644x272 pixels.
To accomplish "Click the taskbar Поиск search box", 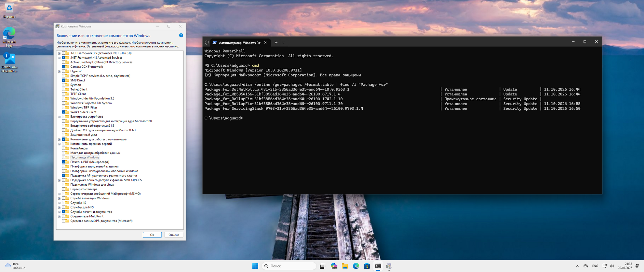I will pyautogui.click(x=289, y=266).
